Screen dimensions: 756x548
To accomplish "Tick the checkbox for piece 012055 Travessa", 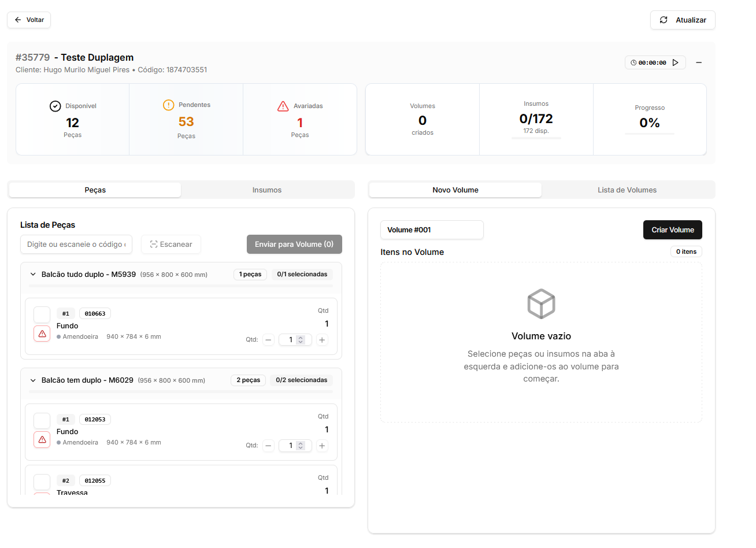I will (x=42, y=482).
